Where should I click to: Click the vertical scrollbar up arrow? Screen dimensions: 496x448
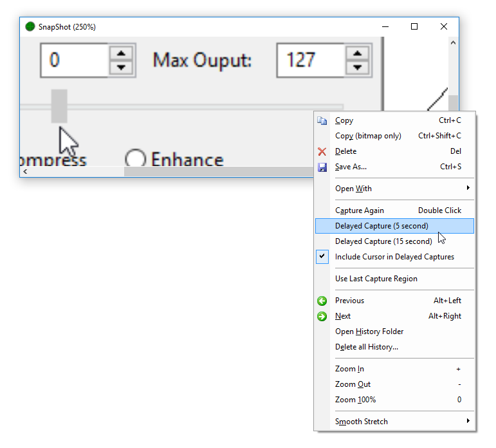click(453, 42)
